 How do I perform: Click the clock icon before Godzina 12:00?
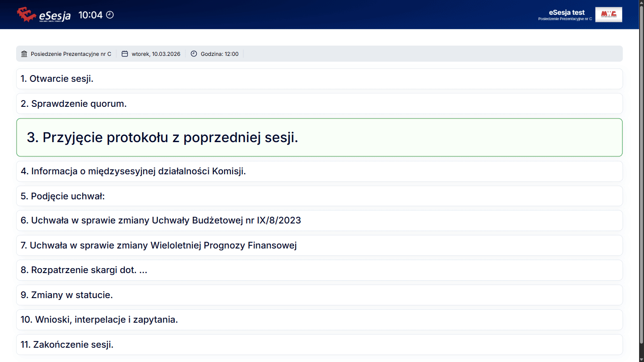pyautogui.click(x=194, y=54)
